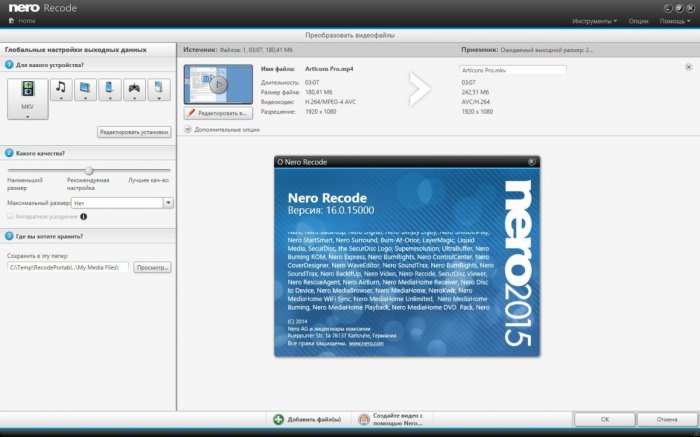
Task: Expand additional options for the file
Action: click(x=188, y=129)
